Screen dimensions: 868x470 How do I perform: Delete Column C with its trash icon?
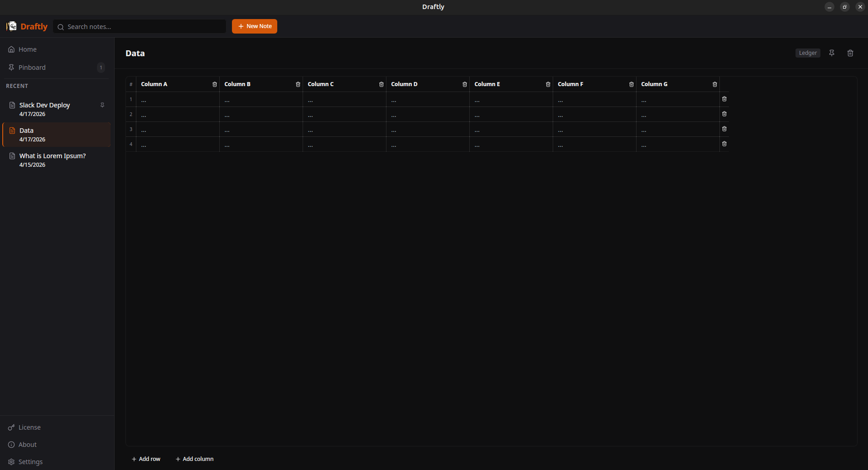tap(381, 84)
